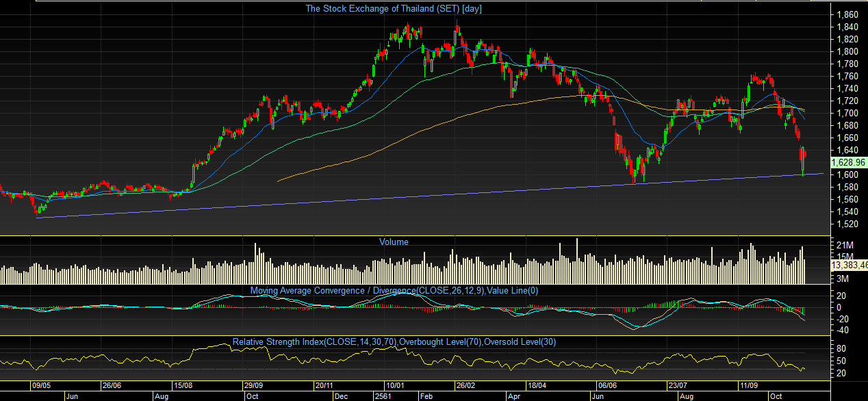Click the Feb month label
This screenshot has width=868, height=401.
click(x=426, y=396)
